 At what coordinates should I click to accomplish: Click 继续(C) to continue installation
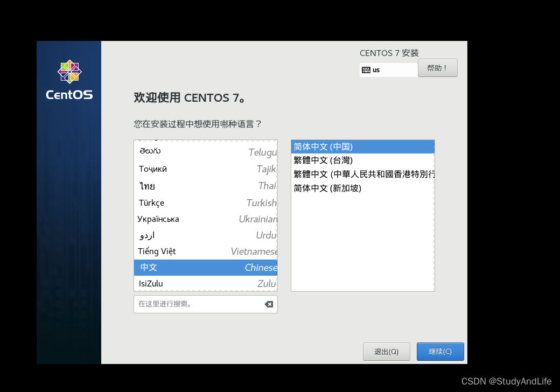click(x=440, y=351)
